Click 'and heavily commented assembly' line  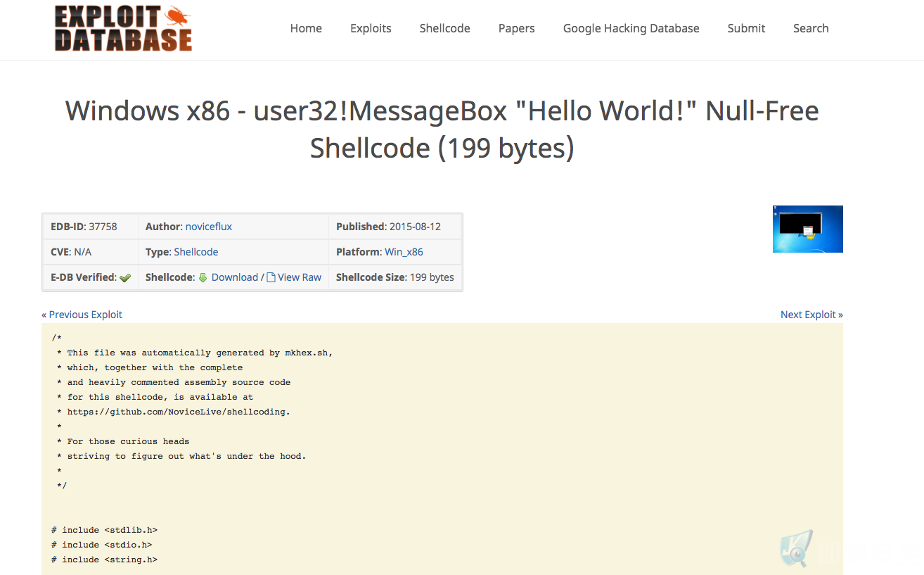[x=174, y=382]
